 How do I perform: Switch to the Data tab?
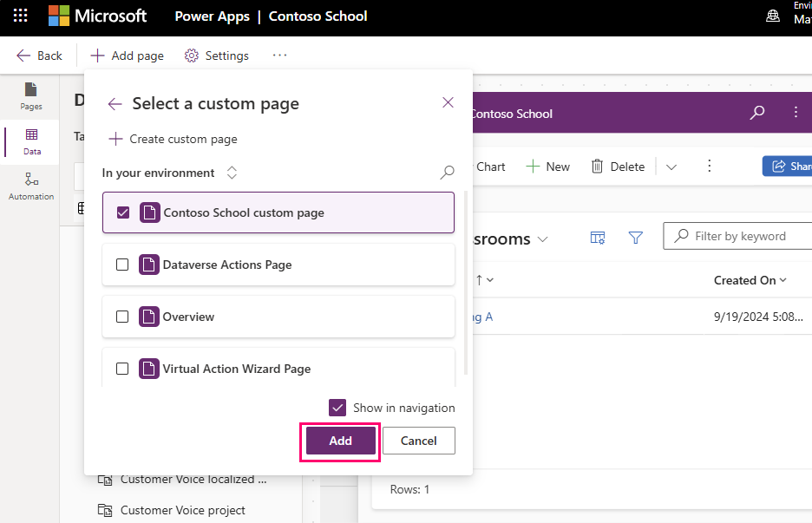pyautogui.click(x=31, y=142)
